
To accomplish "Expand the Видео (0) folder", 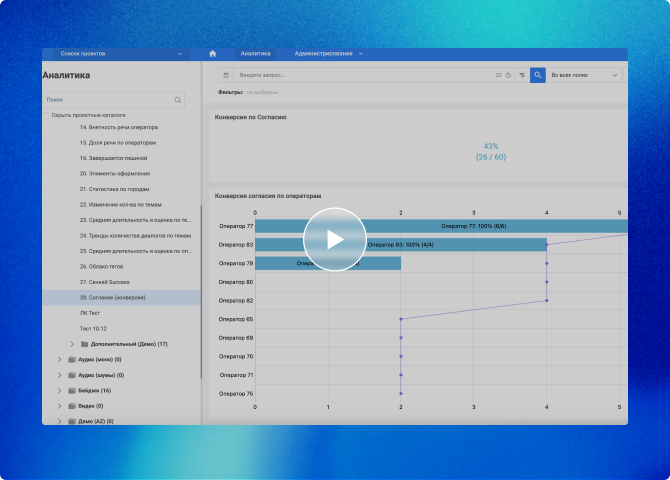I will tap(59, 406).
